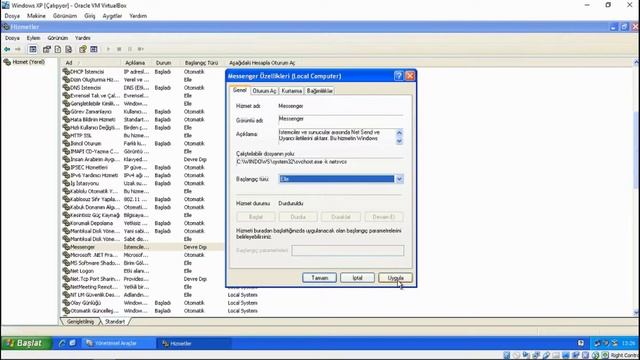
Task: Click the Açıklama column header
Action: pos(136,63)
